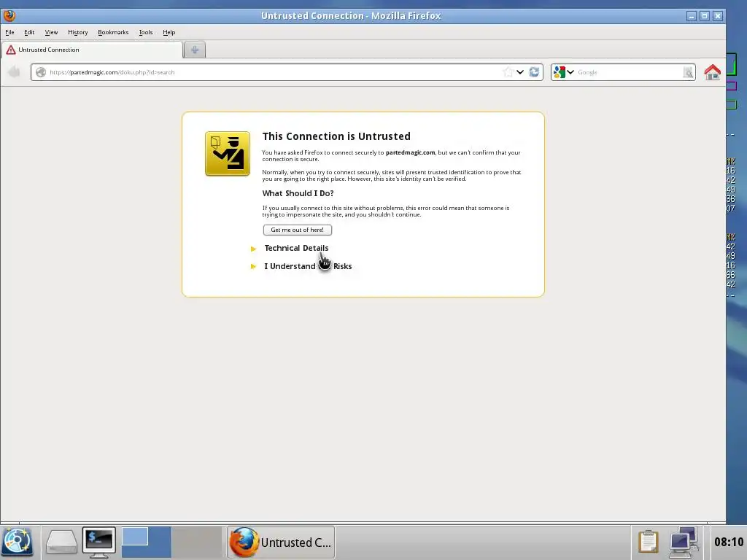Click the Get me out of here! button

pyautogui.click(x=298, y=230)
